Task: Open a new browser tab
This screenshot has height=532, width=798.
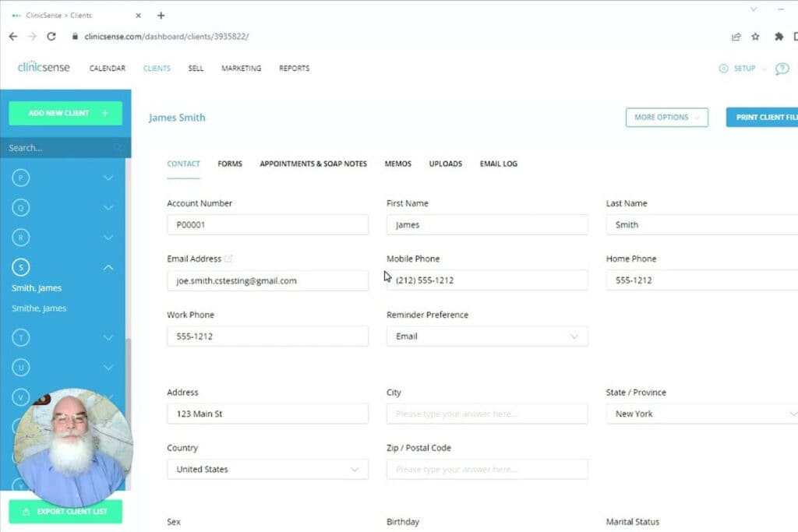Action: click(x=161, y=16)
